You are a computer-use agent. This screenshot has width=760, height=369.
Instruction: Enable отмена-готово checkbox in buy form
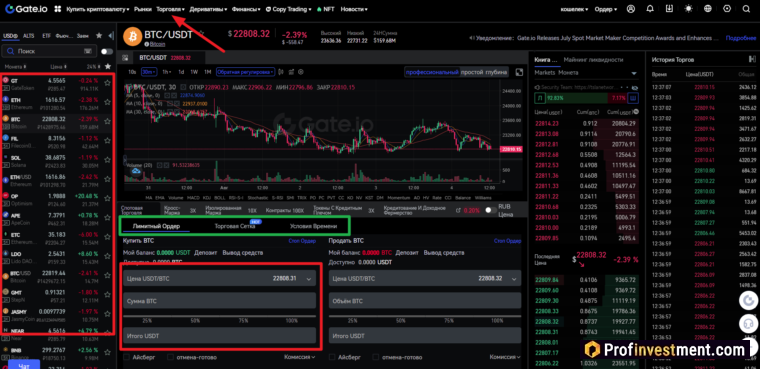tap(170, 357)
